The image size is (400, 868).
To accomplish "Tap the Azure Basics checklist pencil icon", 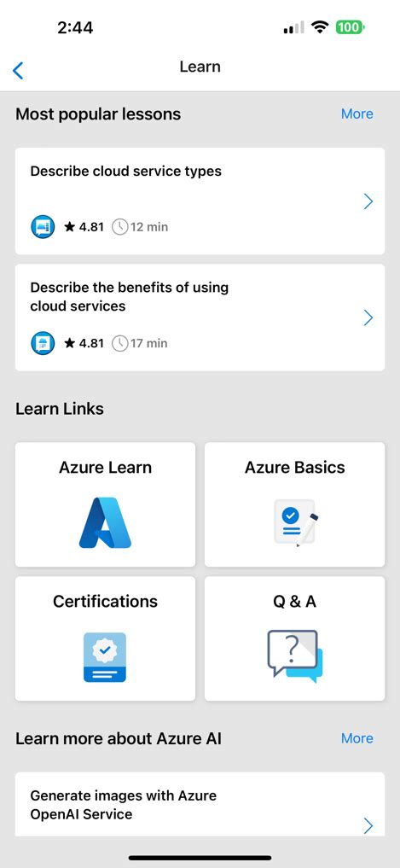I will [x=295, y=522].
